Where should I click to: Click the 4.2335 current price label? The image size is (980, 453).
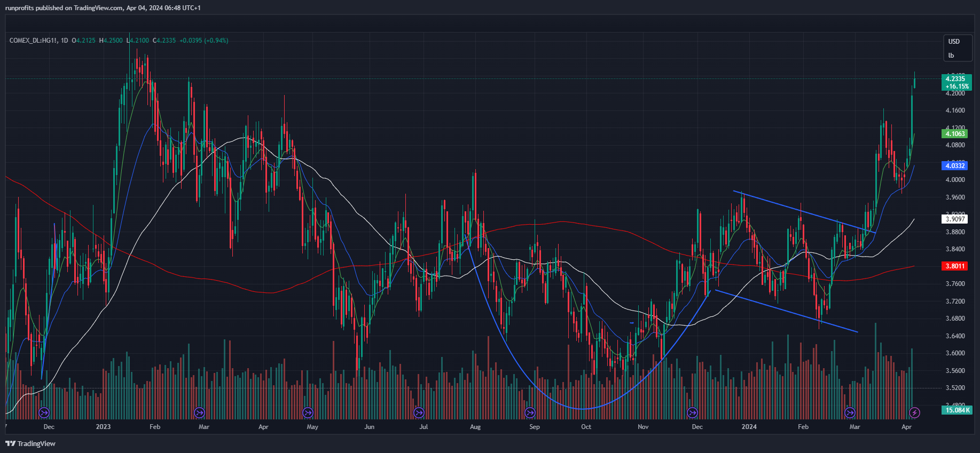tap(955, 79)
